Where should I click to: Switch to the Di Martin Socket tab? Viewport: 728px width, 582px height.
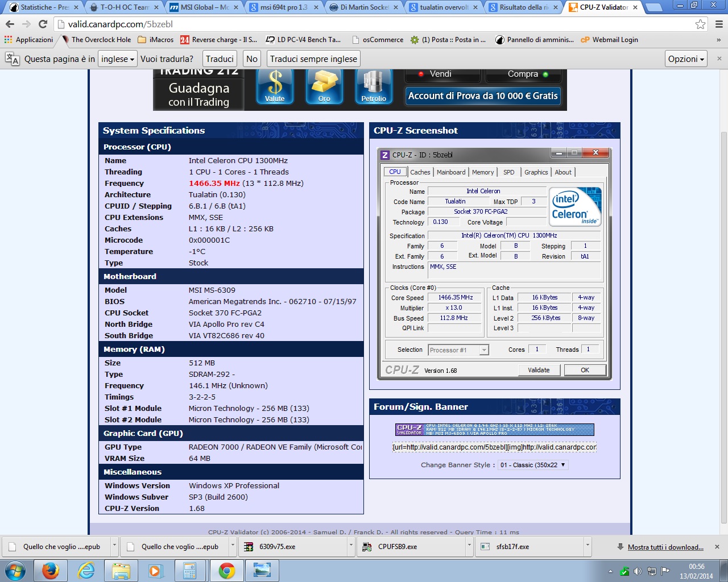click(364, 7)
